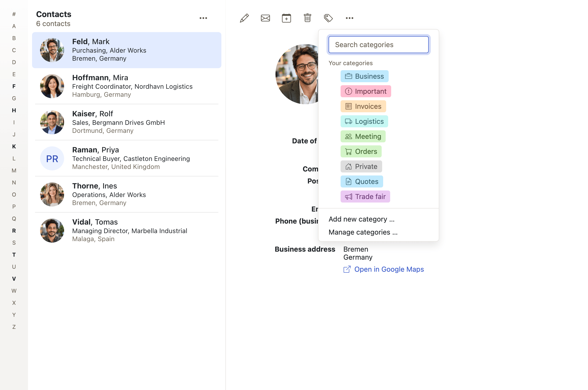Jump to letter T in index

tap(14, 255)
